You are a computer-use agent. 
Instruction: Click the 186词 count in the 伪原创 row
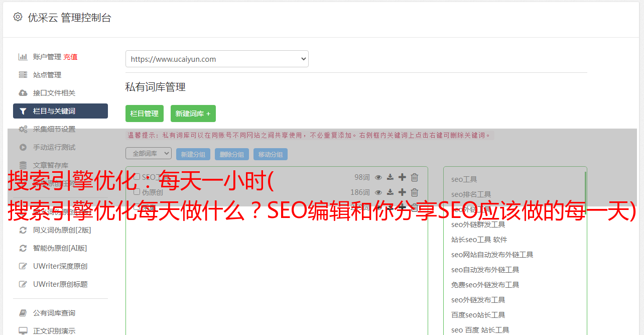[x=360, y=192]
